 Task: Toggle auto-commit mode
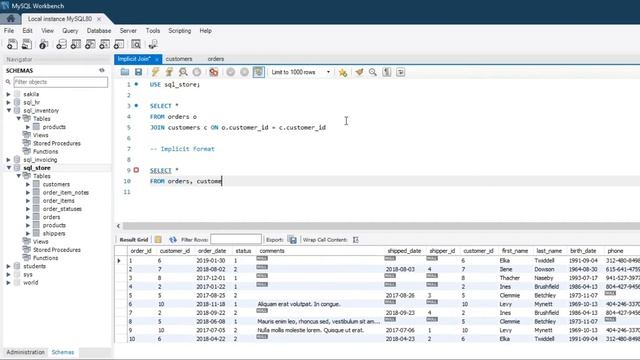259,72
